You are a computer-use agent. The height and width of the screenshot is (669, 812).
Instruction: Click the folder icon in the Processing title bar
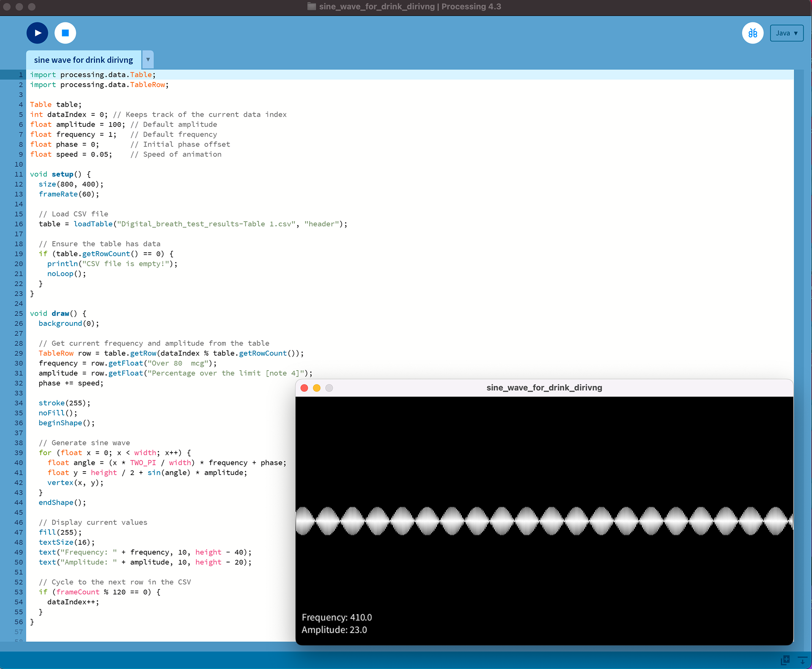click(312, 6)
